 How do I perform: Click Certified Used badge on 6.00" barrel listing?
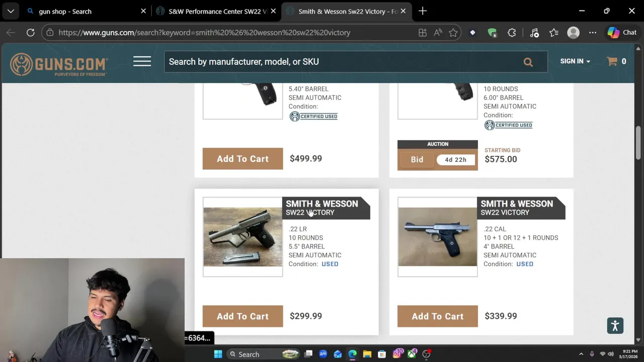tap(508, 125)
